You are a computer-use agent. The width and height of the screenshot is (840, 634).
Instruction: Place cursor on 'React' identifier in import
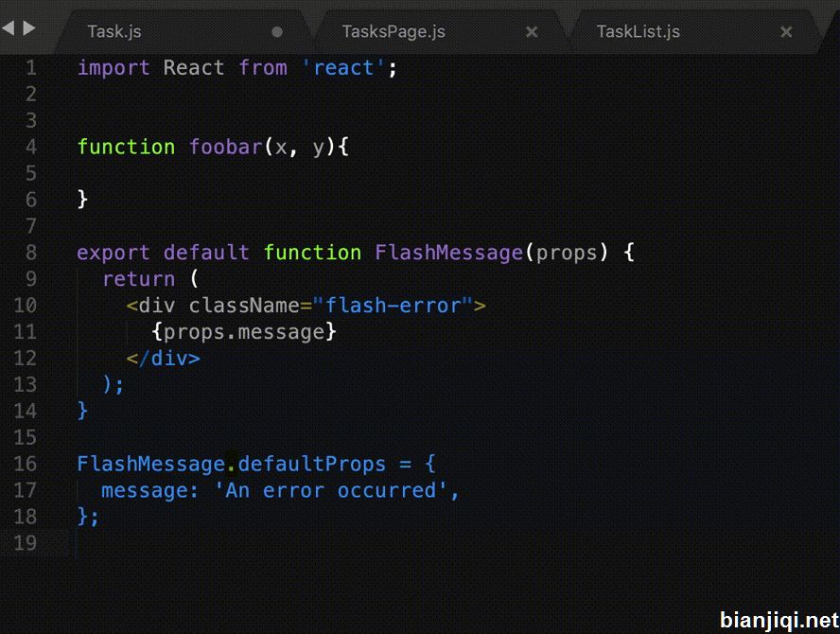point(194,68)
